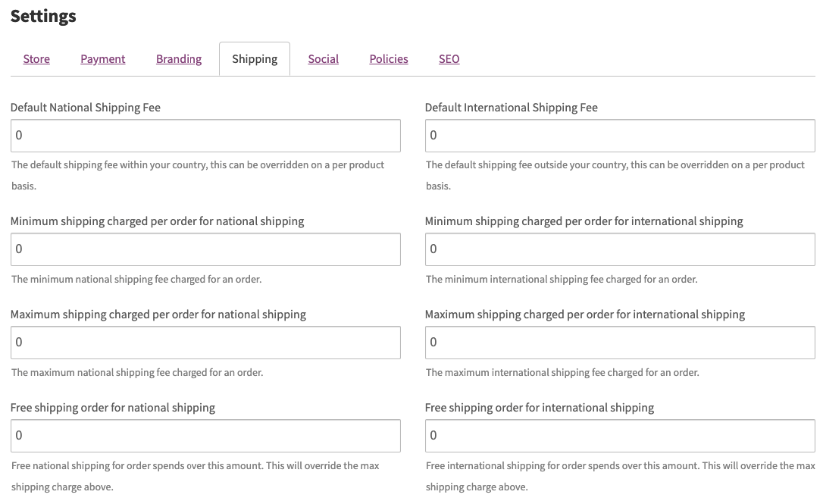The image size is (823, 504).
Task: Click the 'Free shipping order for national shipping' label
Action: click(x=113, y=408)
